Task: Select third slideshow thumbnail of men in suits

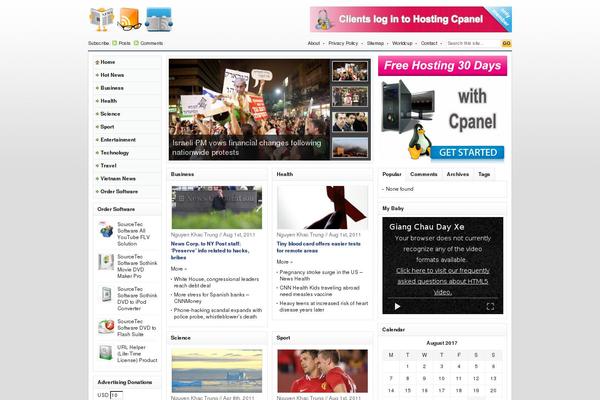Action: click(x=350, y=122)
